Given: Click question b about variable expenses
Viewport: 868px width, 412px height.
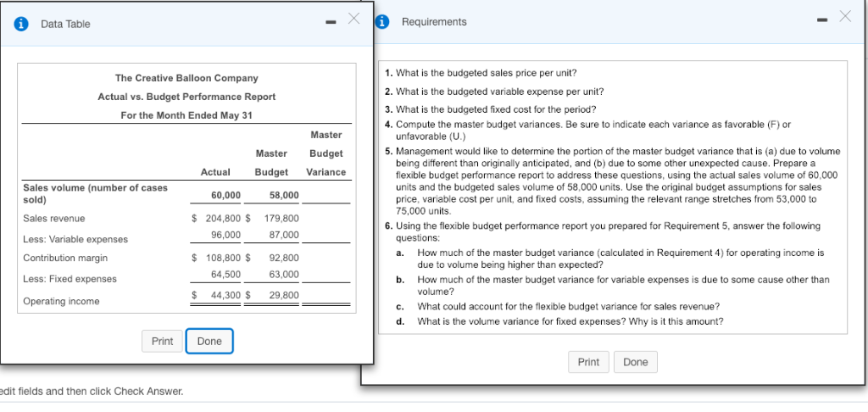Looking at the screenshot, I should coord(614,285).
